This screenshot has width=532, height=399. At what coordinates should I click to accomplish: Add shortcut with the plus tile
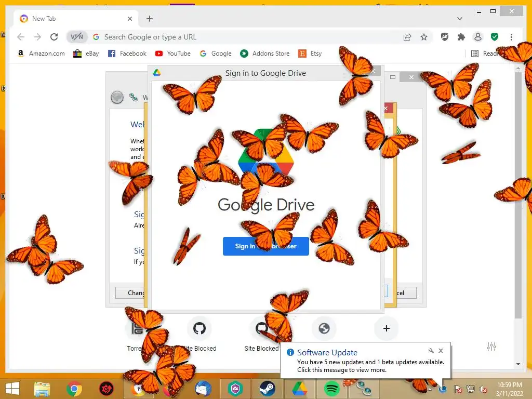(x=386, y=328)
